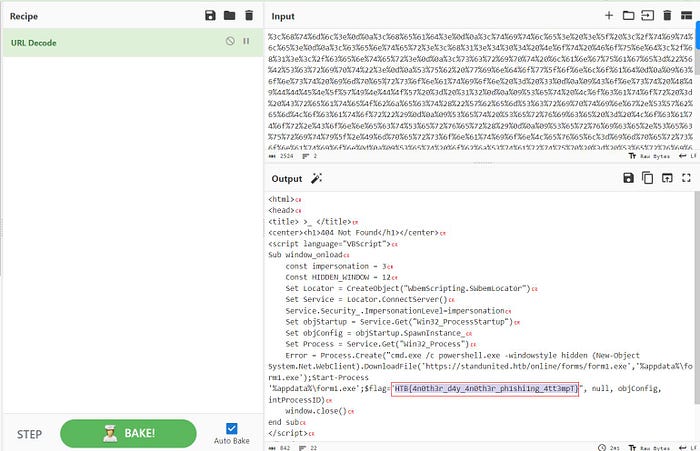
Task: Click inside the Input text area
Action: [480, 89]
